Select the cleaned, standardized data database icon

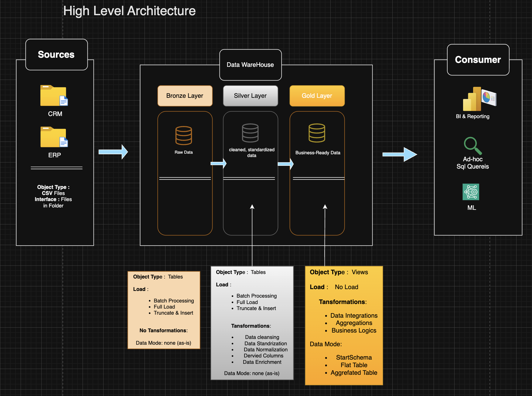coord(250,133)
